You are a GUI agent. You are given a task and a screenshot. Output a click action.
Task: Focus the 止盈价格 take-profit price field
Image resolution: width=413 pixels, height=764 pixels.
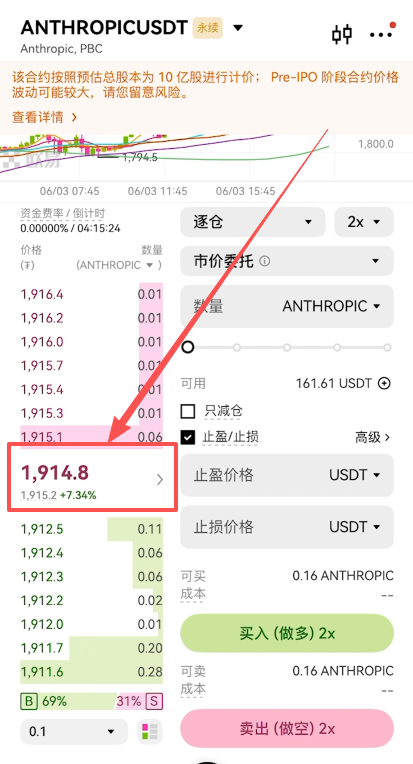coord(287,475)
